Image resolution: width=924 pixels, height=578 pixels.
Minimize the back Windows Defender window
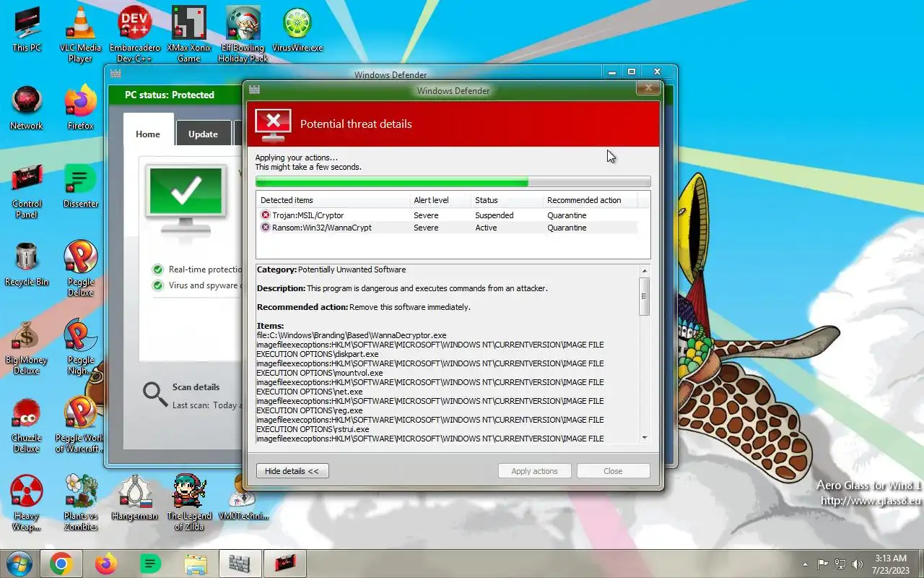[x=612, y=72]
